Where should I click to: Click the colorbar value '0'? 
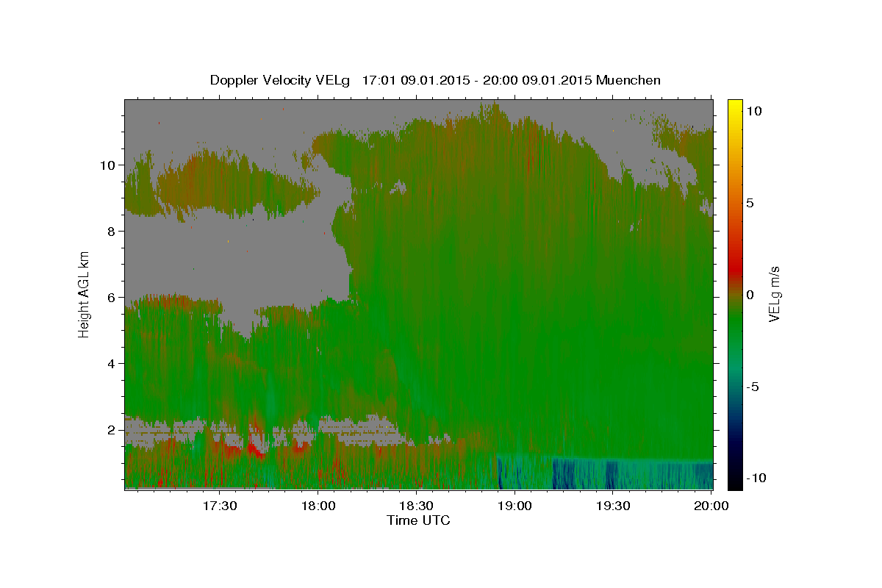tap(750, 295)
